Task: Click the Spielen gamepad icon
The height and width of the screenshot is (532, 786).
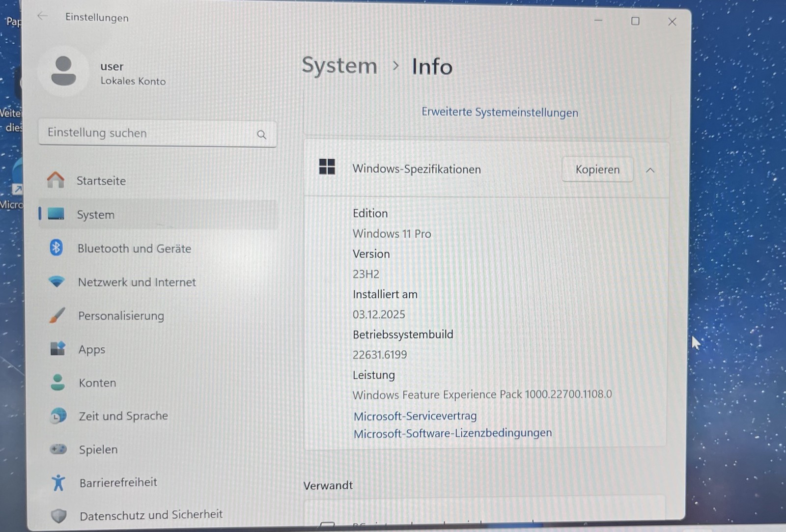Action: (x=58, y=449)
